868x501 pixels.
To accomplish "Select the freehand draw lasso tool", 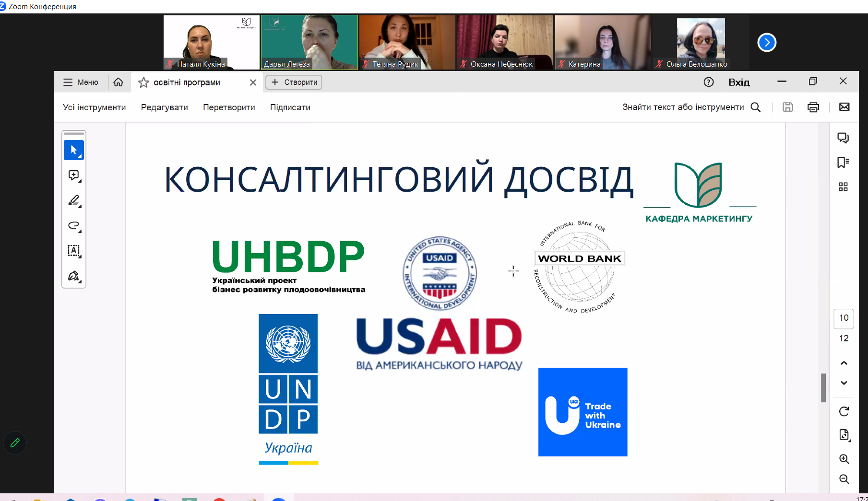I will 74,225.
